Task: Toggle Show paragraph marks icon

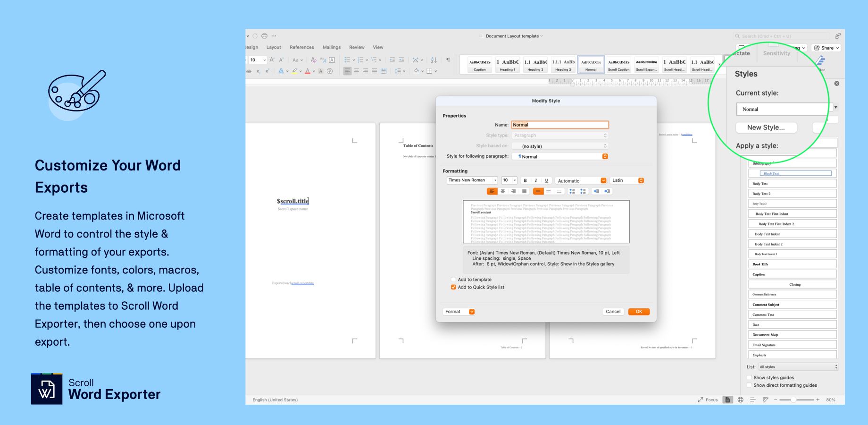Action: point(448,60)
